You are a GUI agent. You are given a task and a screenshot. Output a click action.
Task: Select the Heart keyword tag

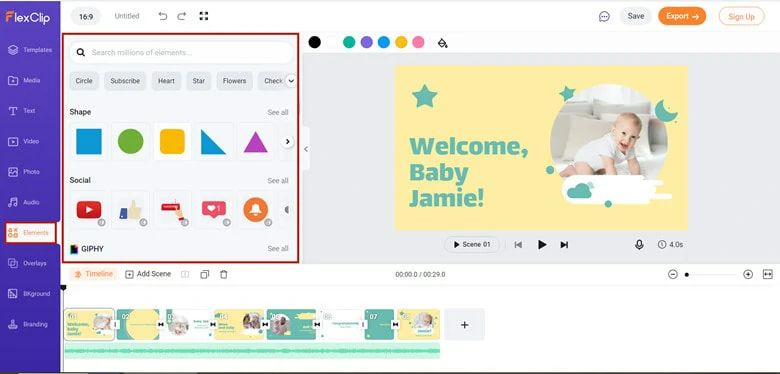coord(166,81)
